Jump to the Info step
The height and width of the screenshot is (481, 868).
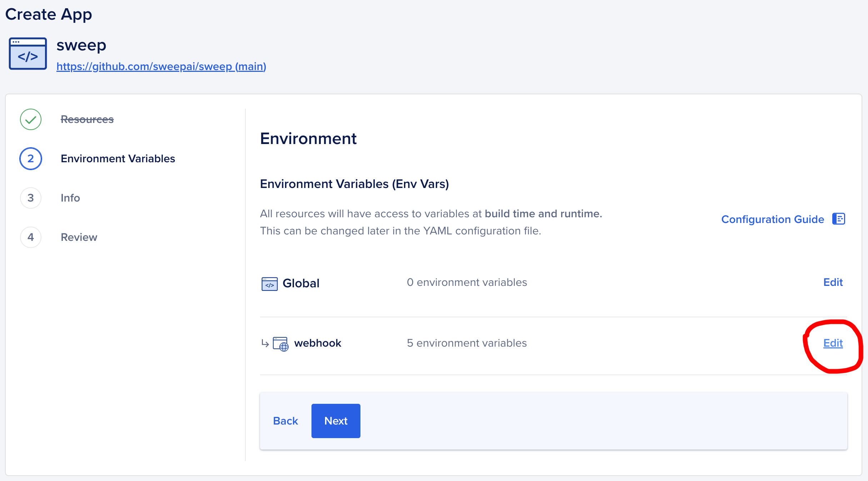[70, 198]
